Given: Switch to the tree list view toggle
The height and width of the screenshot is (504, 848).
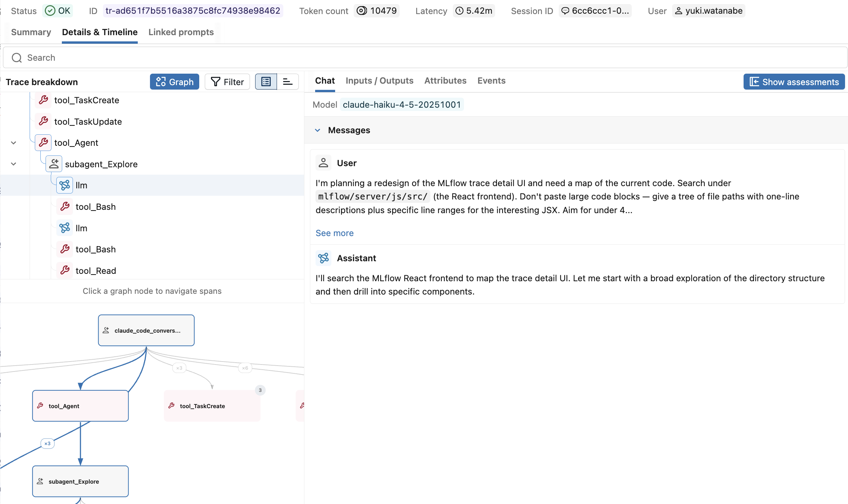Looking at the screenshot, I should [266, 82].
